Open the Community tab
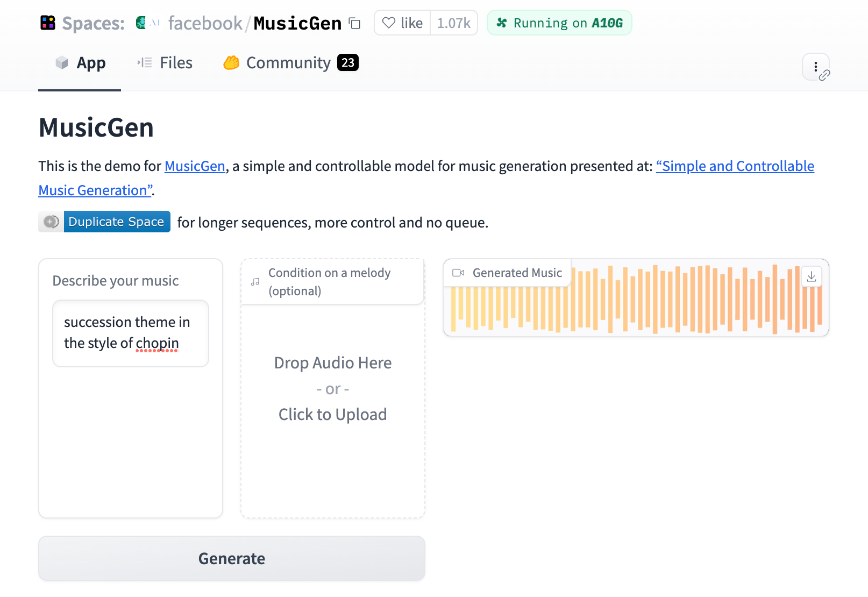The width and height of the screenshot is (868, 597). click(291, 63)
